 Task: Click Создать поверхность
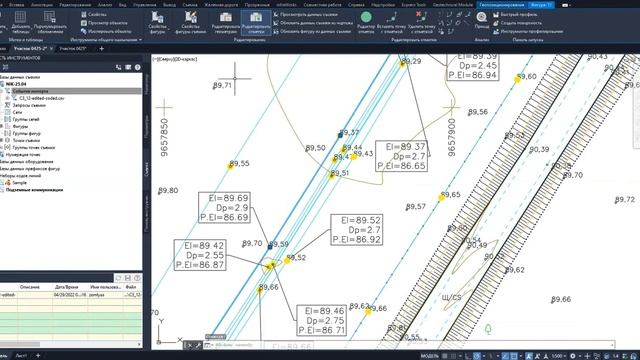517,23
